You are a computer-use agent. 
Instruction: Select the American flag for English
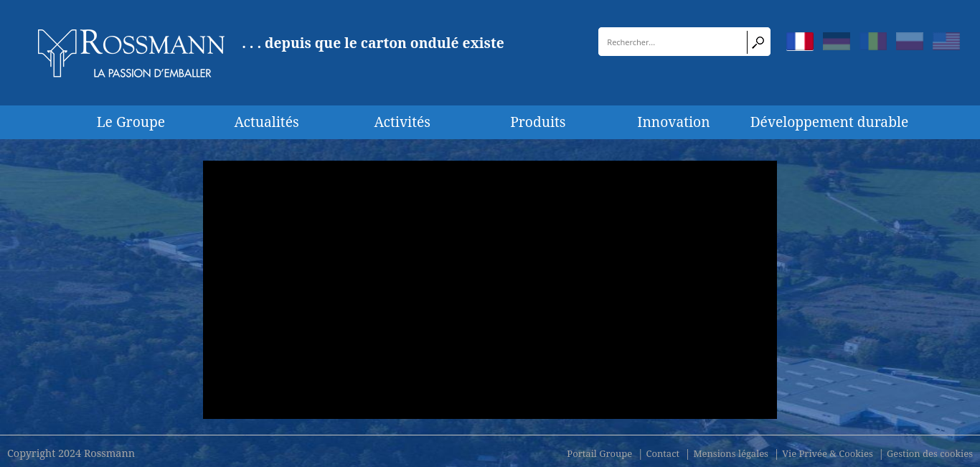point(946,42)
